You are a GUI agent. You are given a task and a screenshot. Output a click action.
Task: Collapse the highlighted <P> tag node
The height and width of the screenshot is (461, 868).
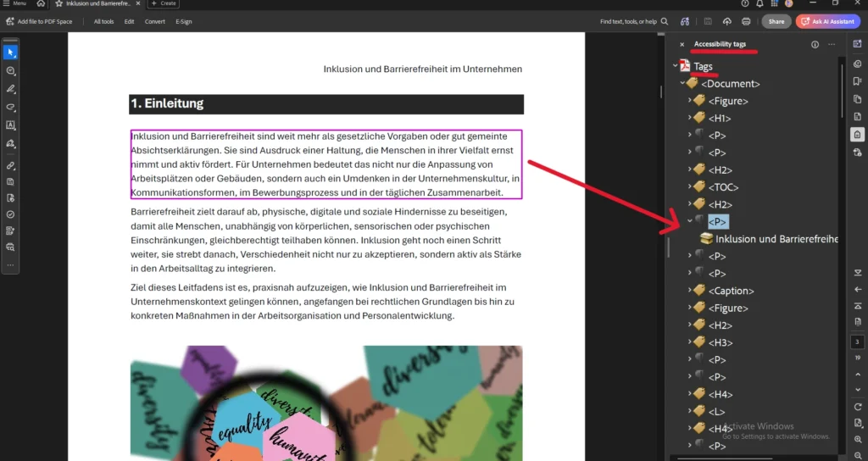(x=690, y=221)
